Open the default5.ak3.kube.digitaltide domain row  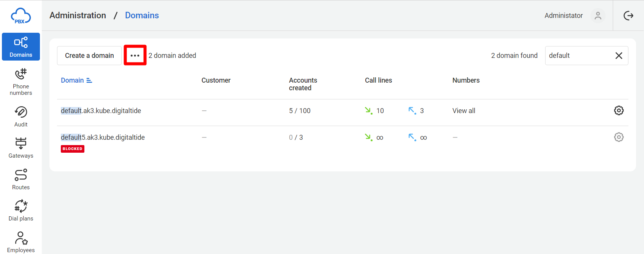(103, 137)
